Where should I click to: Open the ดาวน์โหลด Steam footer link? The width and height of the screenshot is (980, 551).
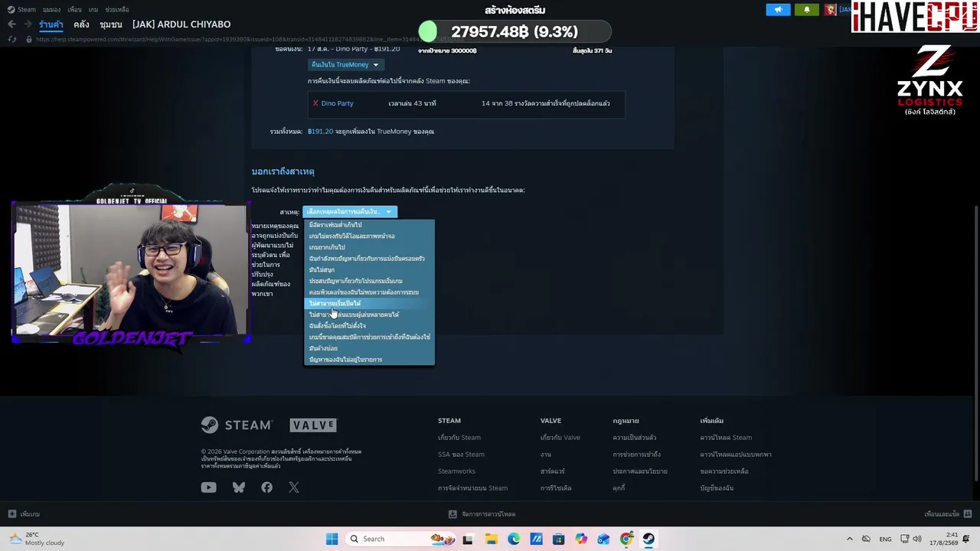[726, 438]
